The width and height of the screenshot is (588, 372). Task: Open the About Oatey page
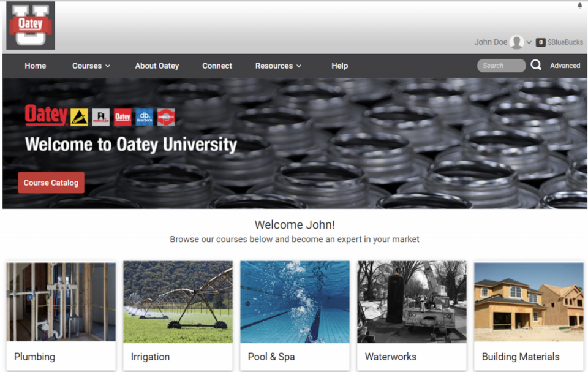click(157, 66)
